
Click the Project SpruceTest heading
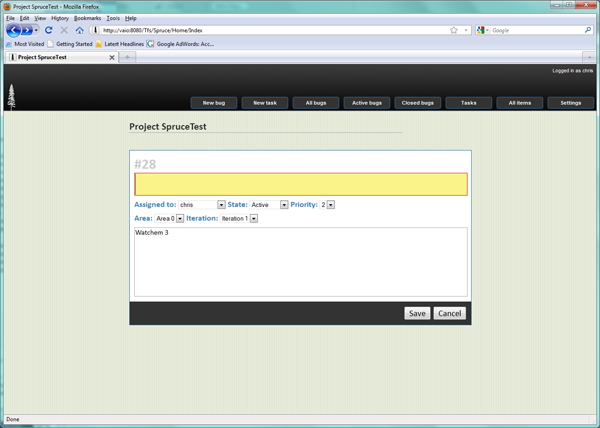tap(168, 127)
